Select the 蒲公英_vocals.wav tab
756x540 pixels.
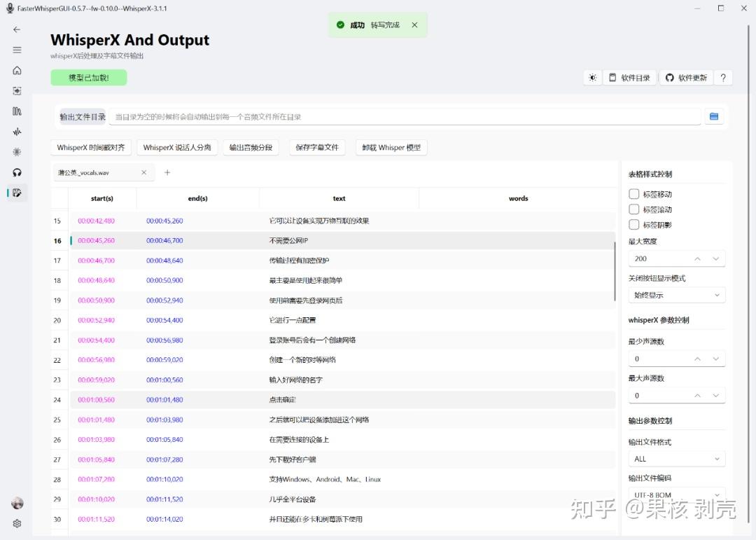click(x=91, y=172)
